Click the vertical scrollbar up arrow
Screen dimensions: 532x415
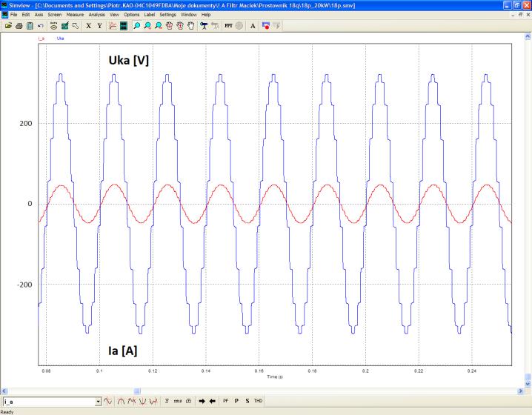coord(528,36)
